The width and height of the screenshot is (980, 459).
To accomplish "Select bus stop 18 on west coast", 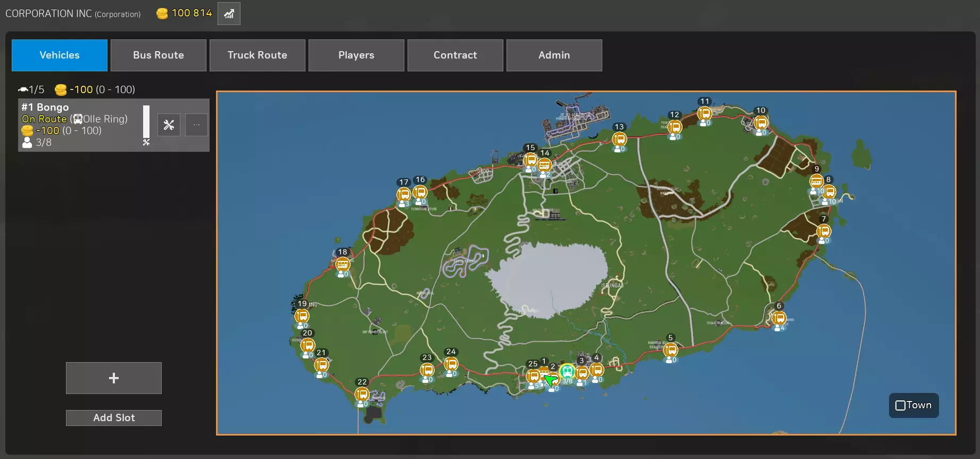I will (x=343, y=264).
